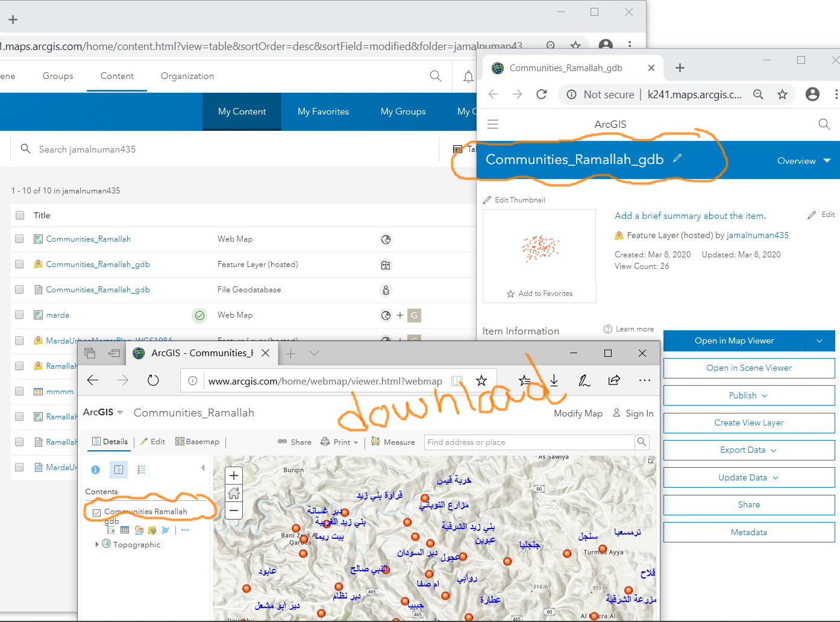Check the box for the mmmm row

[20, 391]
